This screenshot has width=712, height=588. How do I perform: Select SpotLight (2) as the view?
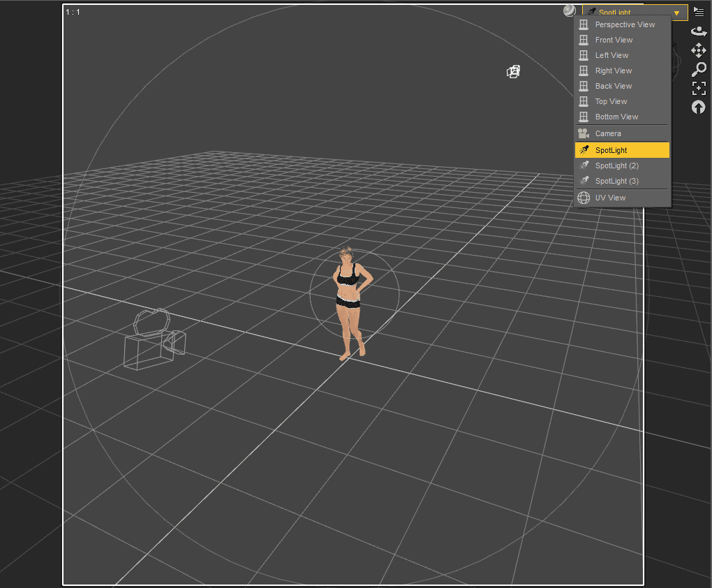pyautogui.click(x=616, y=166)
